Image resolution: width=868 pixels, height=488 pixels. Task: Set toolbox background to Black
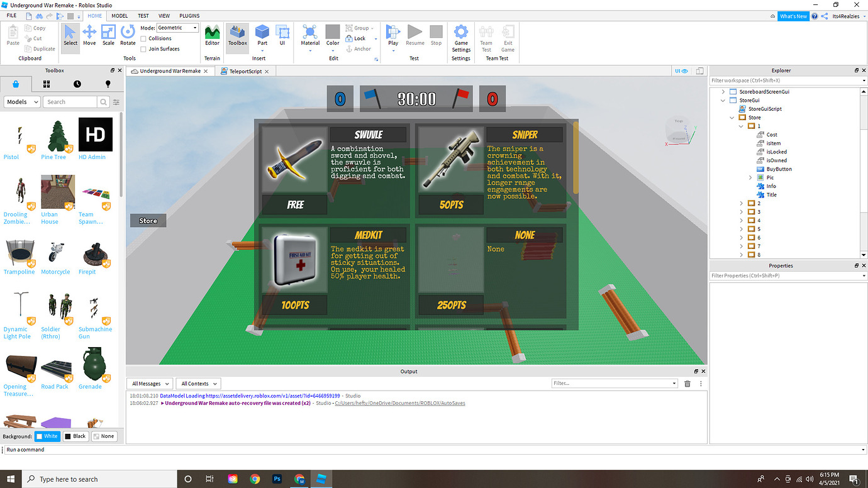coord(75,436)
